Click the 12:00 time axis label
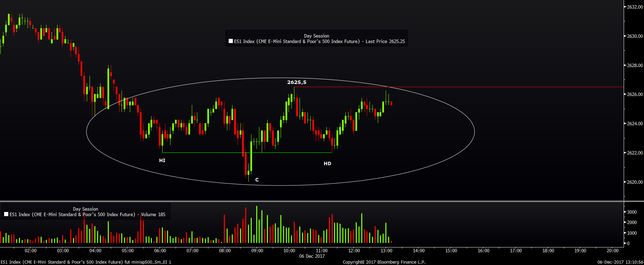The width and height of the screenshot is (644, 265). (x=354, y=251)
